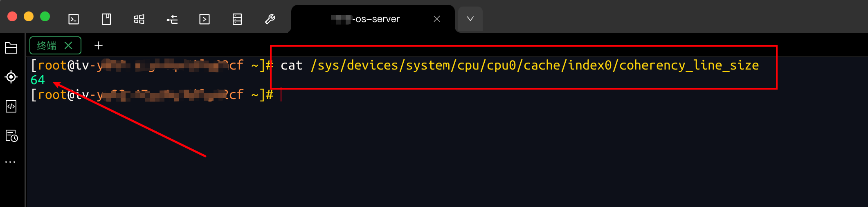The image size is (868, 207).
Task: Close the os-server session tab
Action: [437, 19]
